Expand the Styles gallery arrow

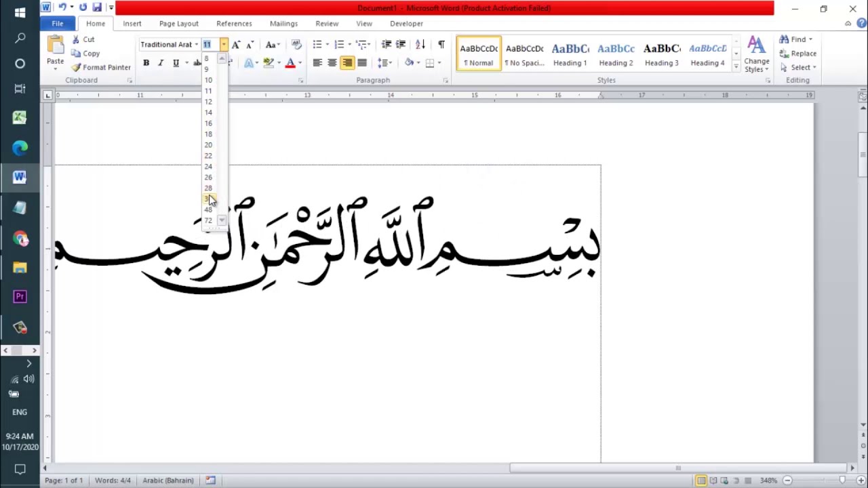736,66
